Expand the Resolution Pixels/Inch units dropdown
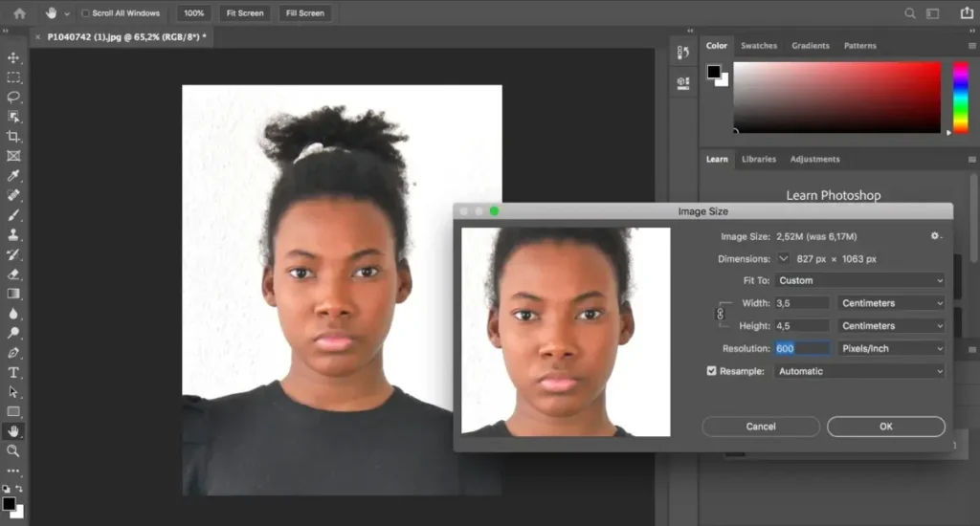Screen dimensions: 980x526 [891, 348]
